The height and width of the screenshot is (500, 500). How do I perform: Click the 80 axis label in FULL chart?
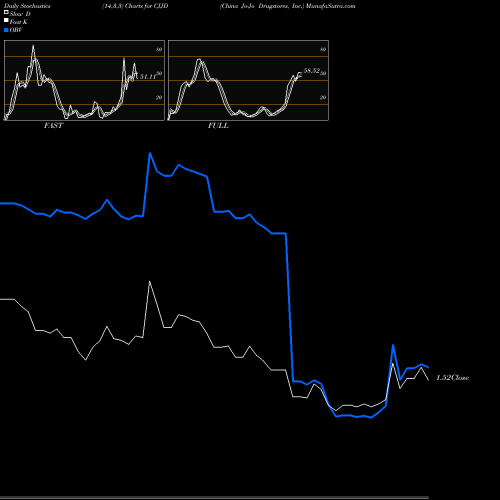click(x=323, y=49)
